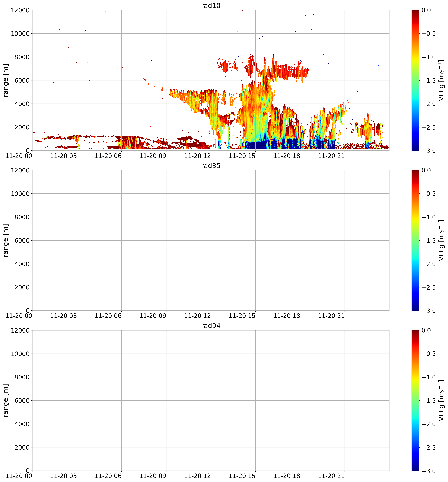The image size is (448, 482).
Task: Click the rad94 panel's colorbar gradient
Action: tap(415, 400)
